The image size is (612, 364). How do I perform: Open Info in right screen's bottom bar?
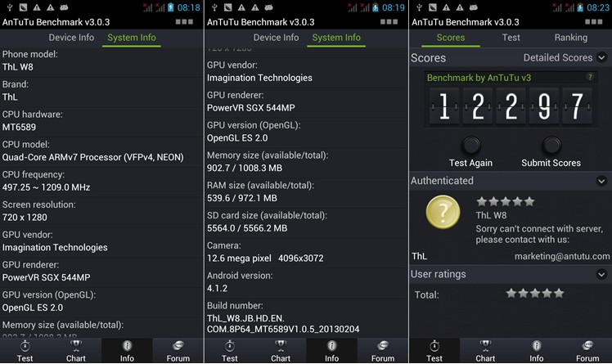pos(536,351)
